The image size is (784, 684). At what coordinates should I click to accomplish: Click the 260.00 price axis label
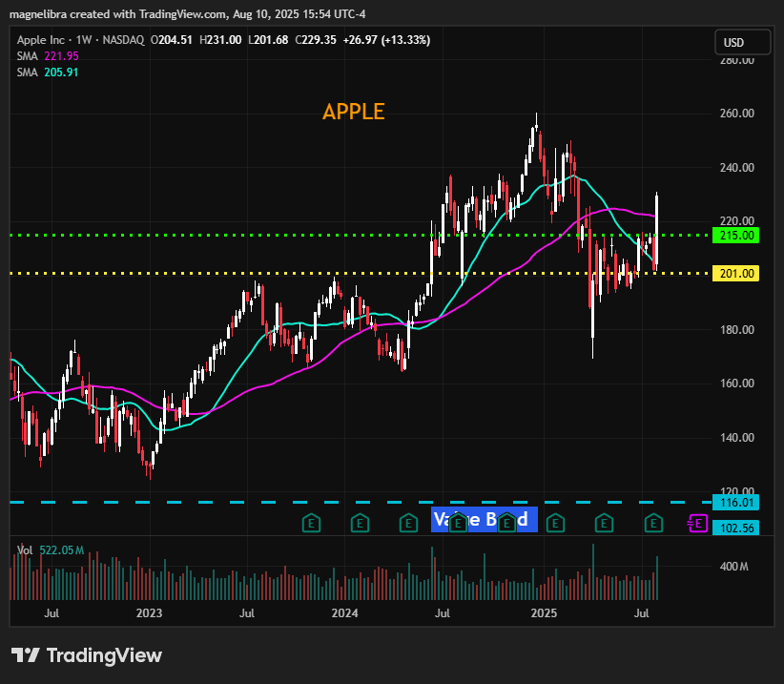pos(736,114)
